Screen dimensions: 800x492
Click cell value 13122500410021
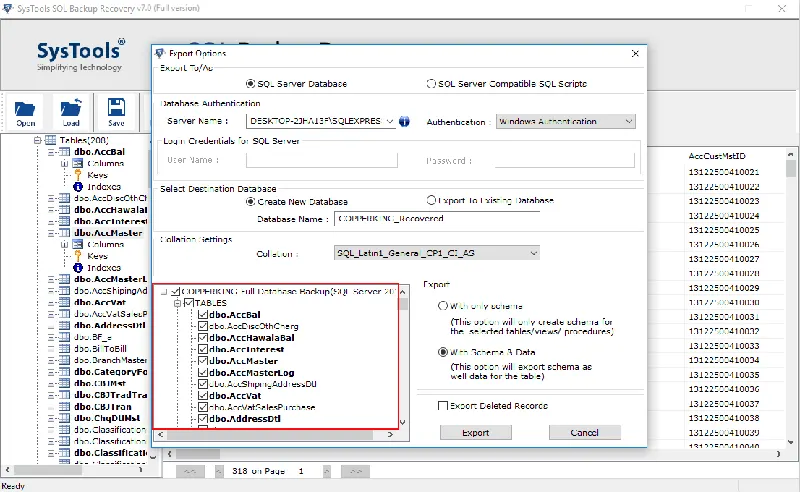click(723, 172)
